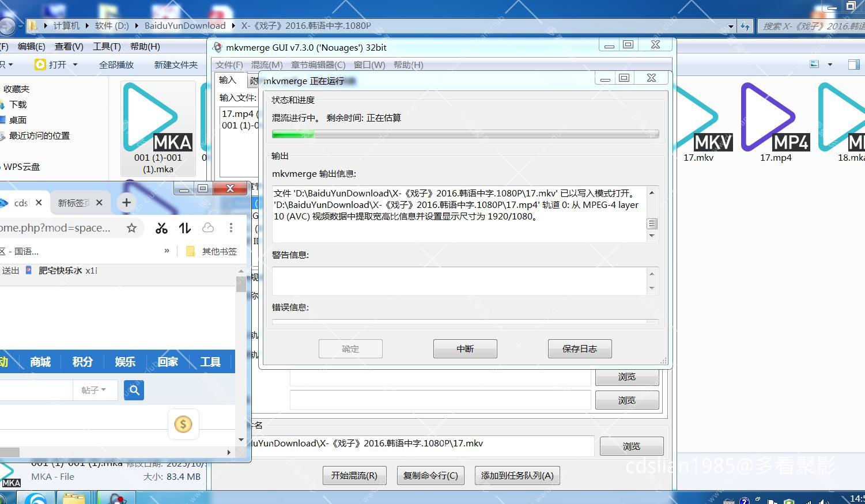Click the 保存日志 button in the progress dialog
865x504 pixels.
point(579,348)
